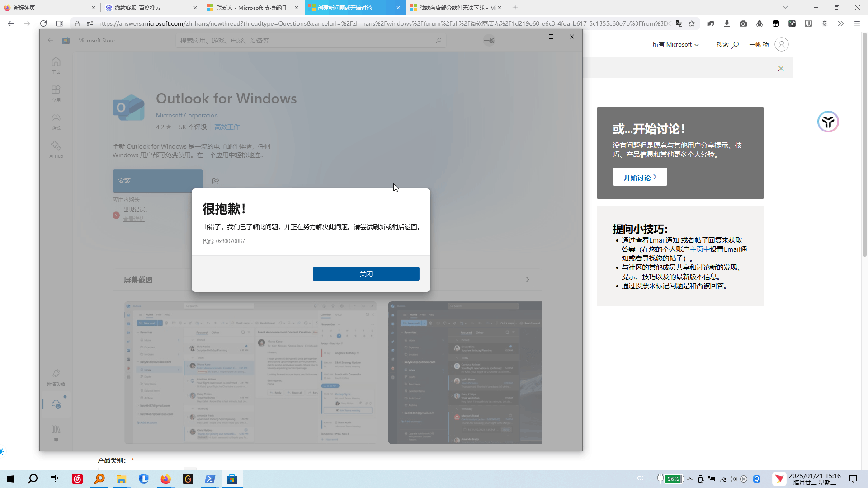Click the 关闭 button in error dialog

pos(366,274)
